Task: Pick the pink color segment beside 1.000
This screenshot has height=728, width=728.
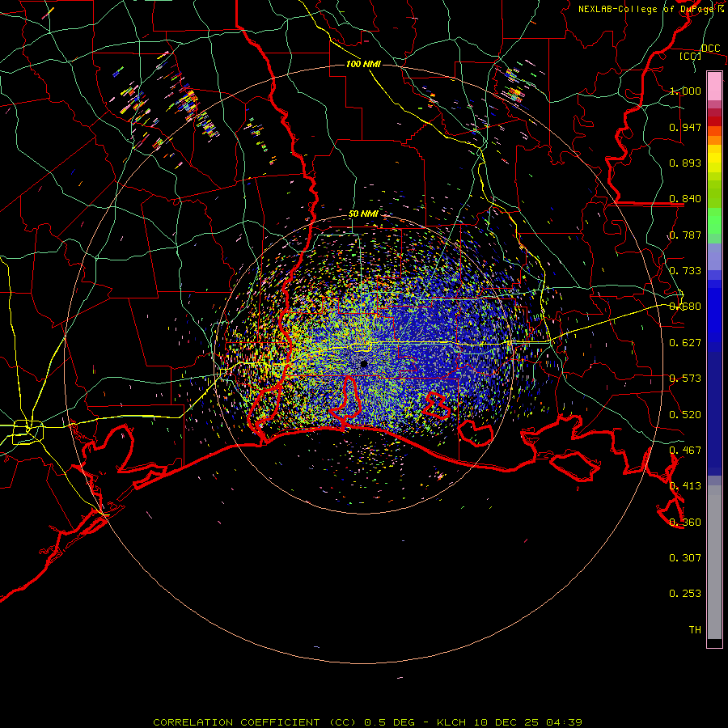Action: 714,87
